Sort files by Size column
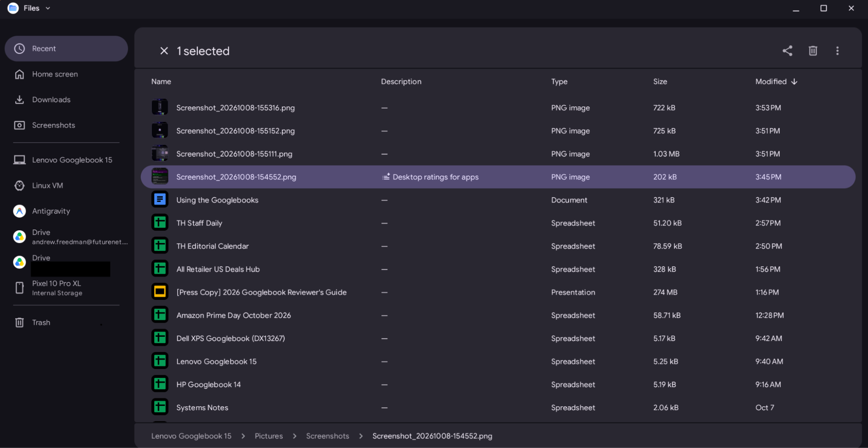Viewport: 868px width, 448px height. [x=660, y=82]
